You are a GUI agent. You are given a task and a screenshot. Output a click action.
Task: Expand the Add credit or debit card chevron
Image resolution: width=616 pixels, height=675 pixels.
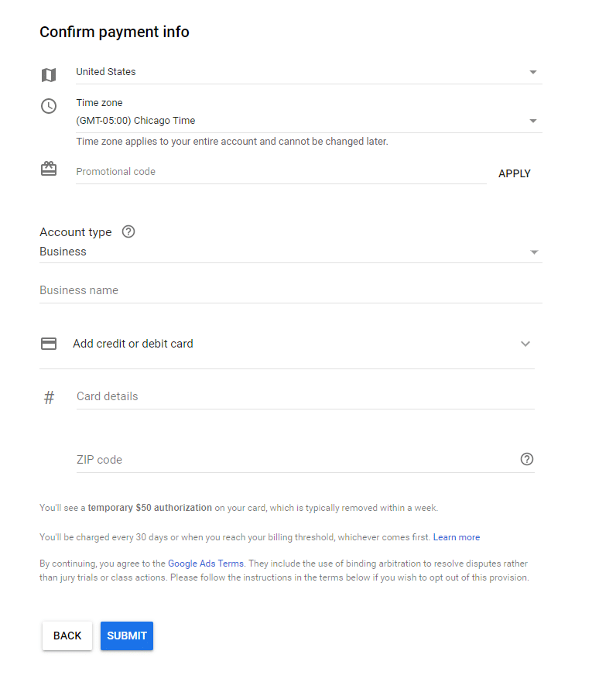[525, 344]
